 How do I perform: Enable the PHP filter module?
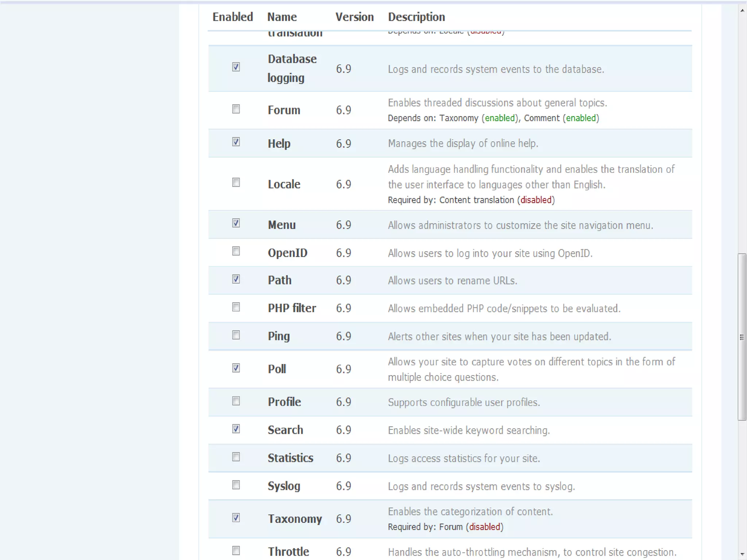click(236, 307)
